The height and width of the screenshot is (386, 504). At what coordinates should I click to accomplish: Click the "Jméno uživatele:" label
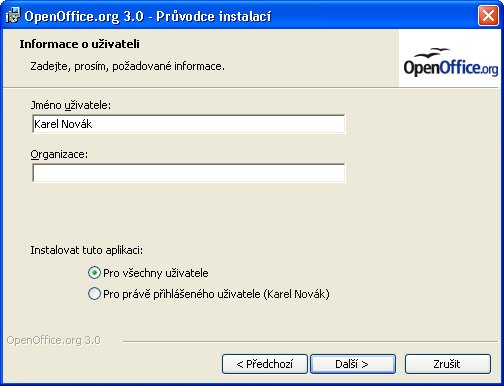[x=71, y=105]
